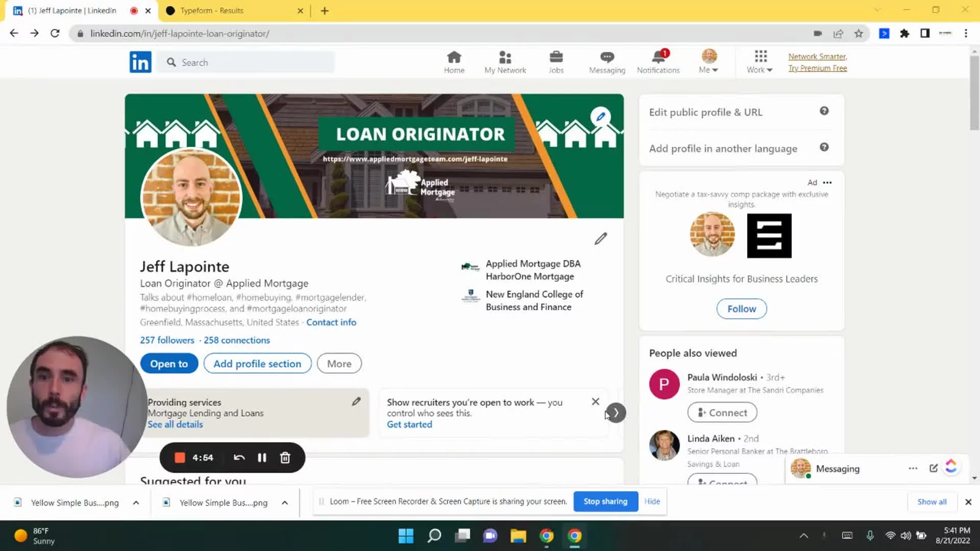Open help for Add profile language
The width and height of the screenshot is (980, 551).
(x=824, y=147)
